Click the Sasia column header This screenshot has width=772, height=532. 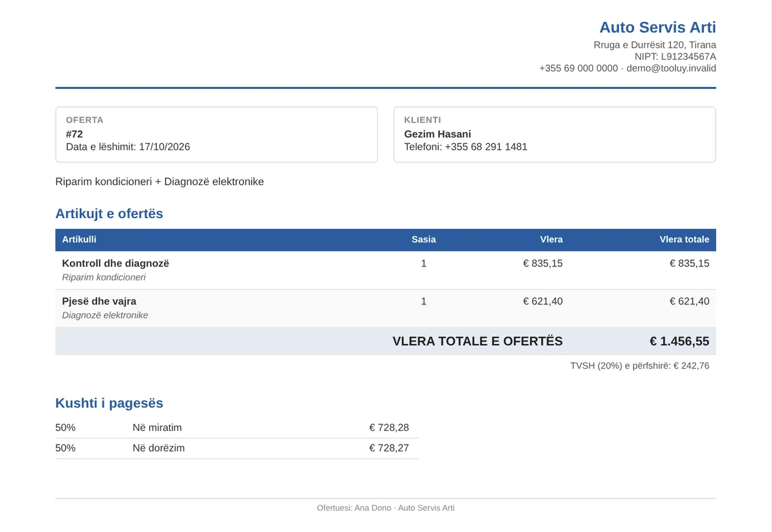[x=423, y=239]
